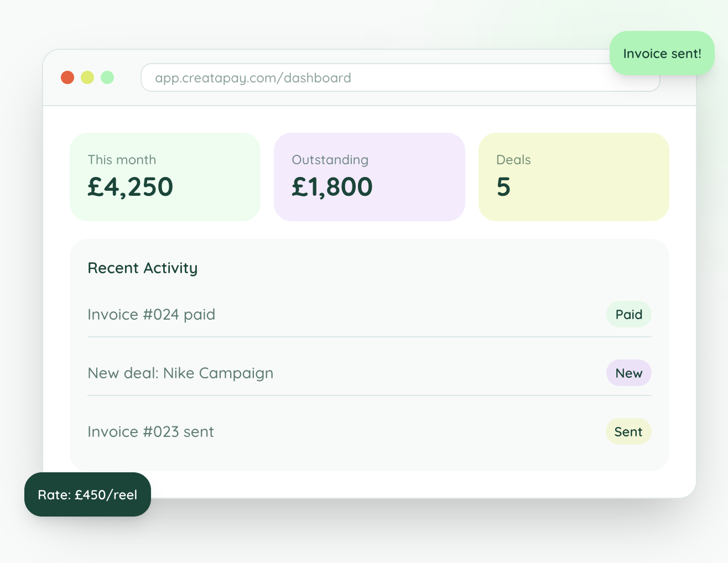Click the Paid status badge
Viewport: 728px width, 563px height.
pyautogui.click(x=629, y=315)
